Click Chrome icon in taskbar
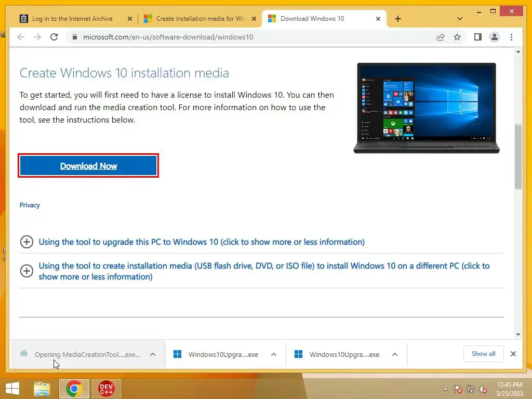The image size is (532, 399). point(74,389)
